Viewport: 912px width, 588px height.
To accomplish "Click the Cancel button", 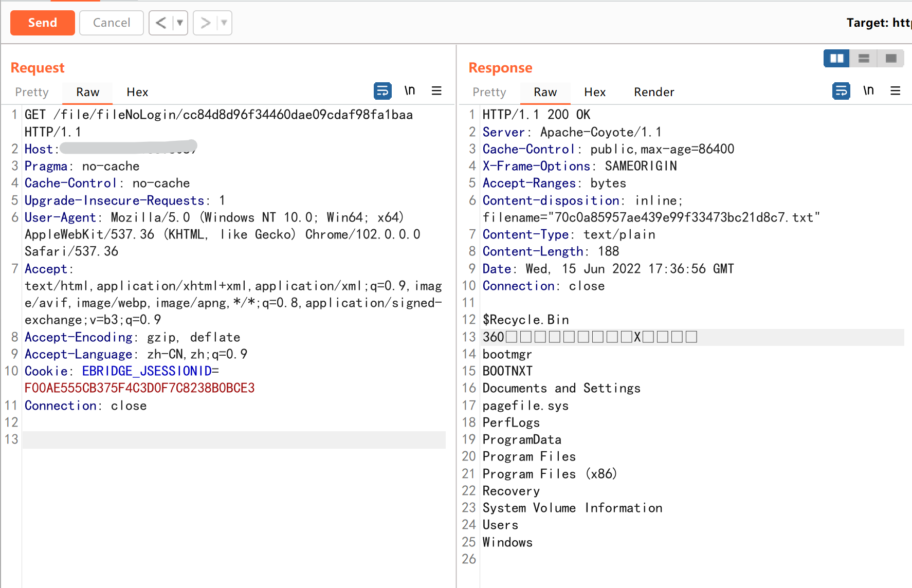I will (x=111, y=23).
